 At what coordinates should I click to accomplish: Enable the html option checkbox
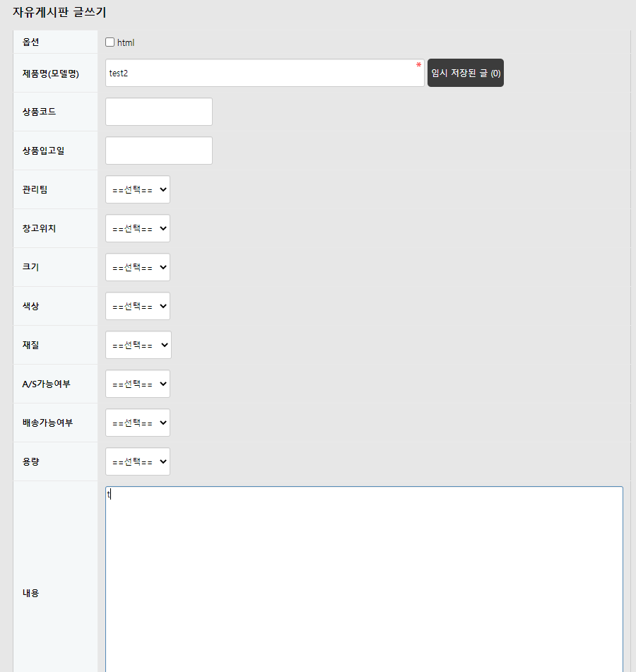coord(110,42)
